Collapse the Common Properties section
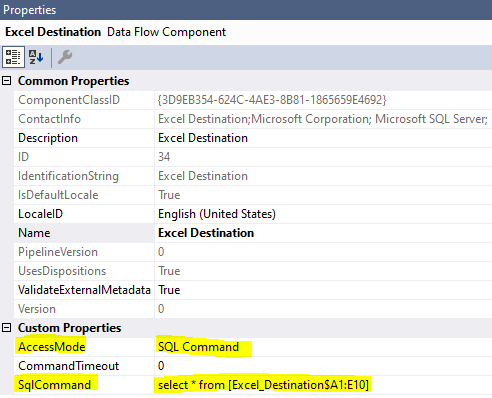The image size is (492, 398). (x=7, y=81)
